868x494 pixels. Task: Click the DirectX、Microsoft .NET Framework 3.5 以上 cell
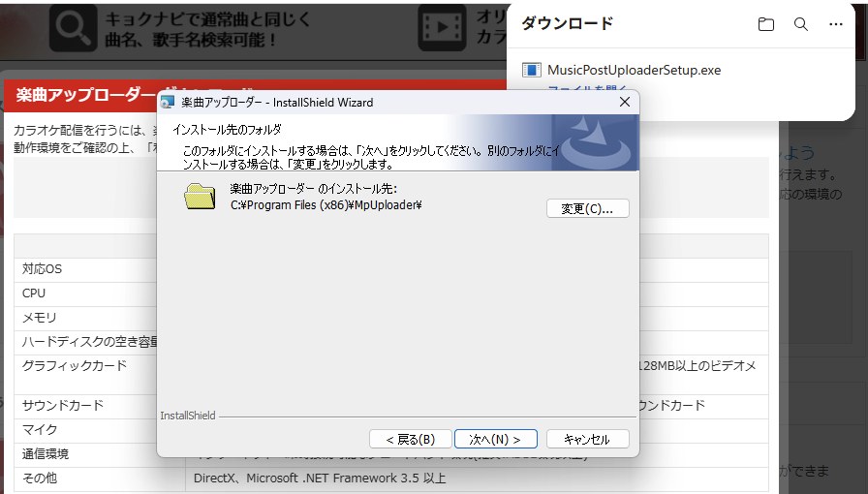click(x=320, y=478)
